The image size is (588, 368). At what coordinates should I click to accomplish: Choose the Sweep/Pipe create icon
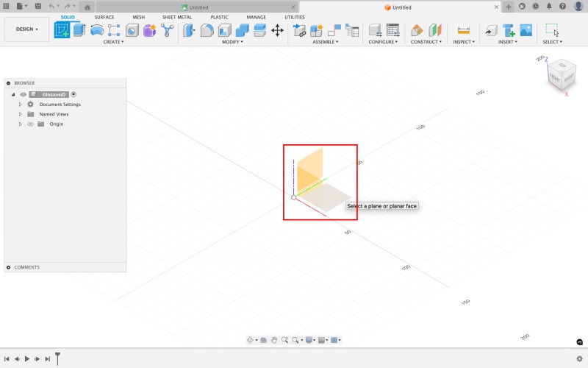(114, 30)
